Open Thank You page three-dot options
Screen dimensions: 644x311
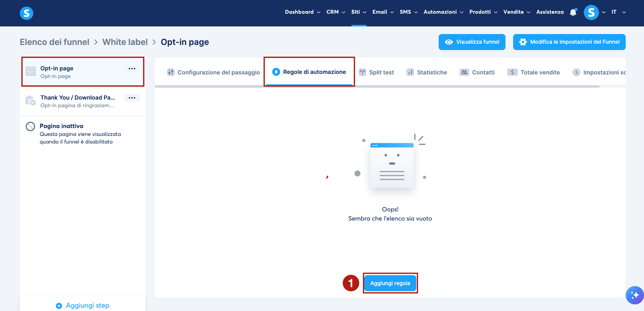[x=132, y=98]
